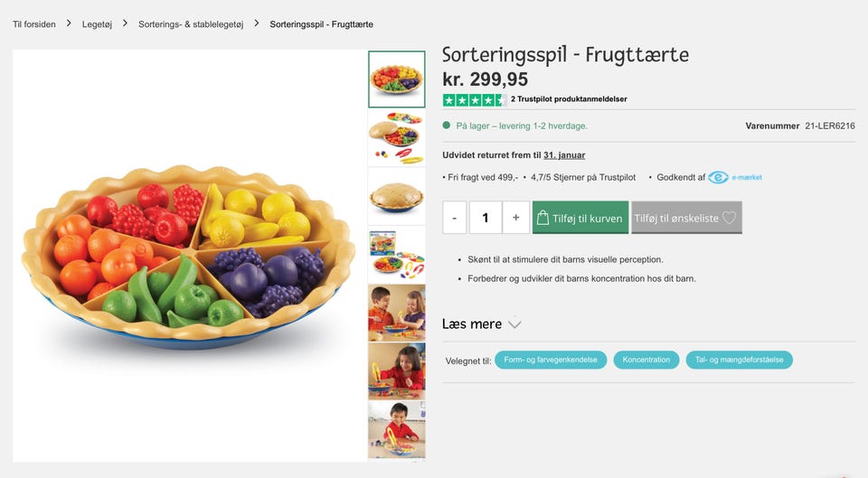Click the heart icon on the wishlist button

pyautogui.click(x=729, y=218)
